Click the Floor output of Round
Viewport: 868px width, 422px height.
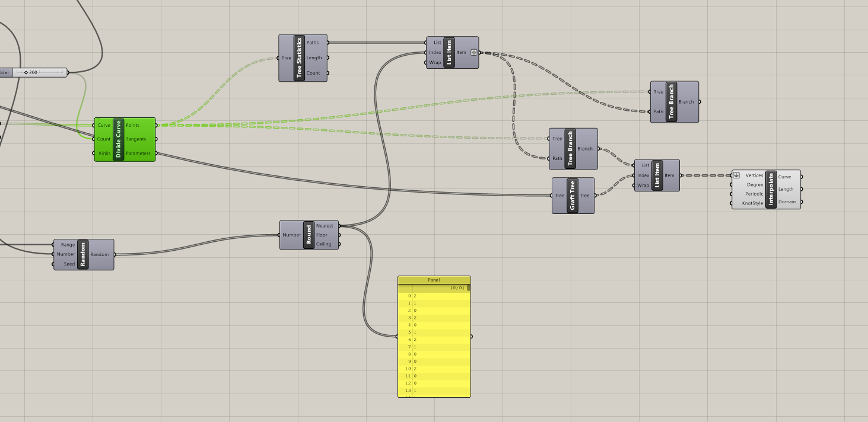click(x=322, y=235)
